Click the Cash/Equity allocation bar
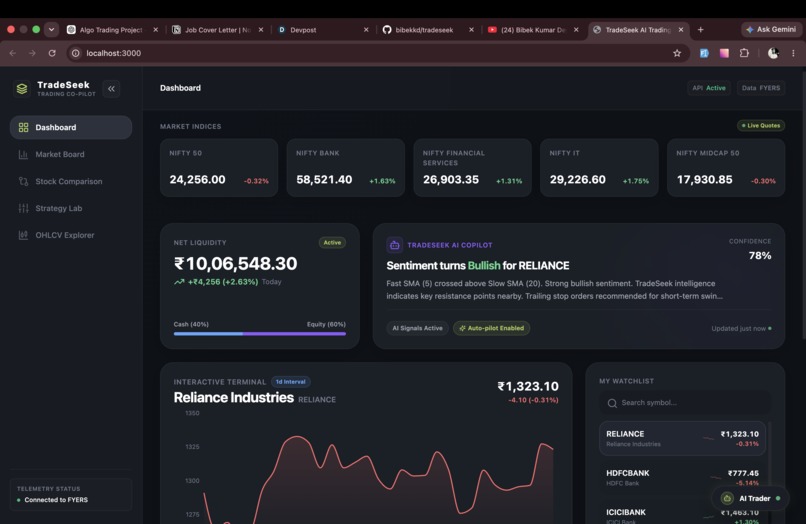The image size is (806, 524). tap(260, 334)
